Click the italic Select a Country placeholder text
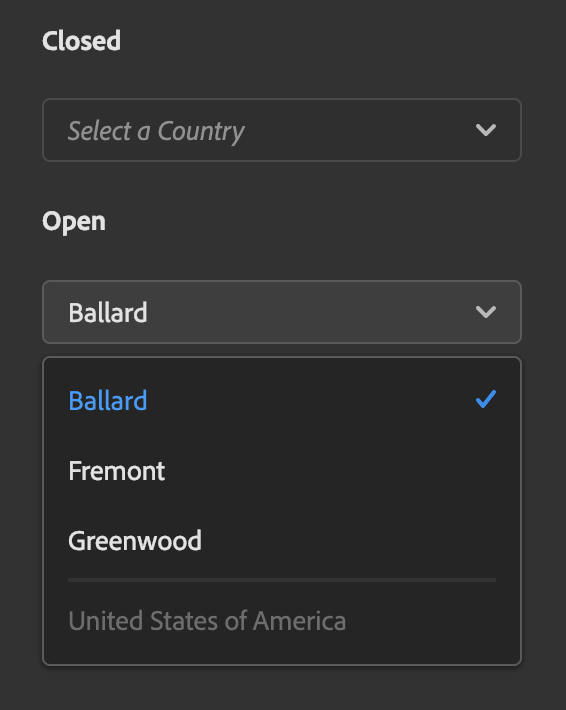 point(156,131)
